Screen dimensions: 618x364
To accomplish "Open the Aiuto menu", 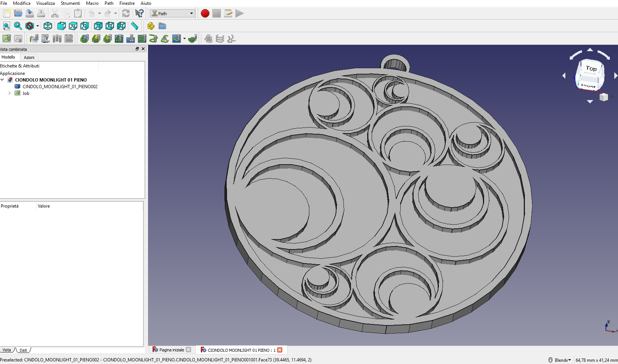I will (x=146, y=3).
